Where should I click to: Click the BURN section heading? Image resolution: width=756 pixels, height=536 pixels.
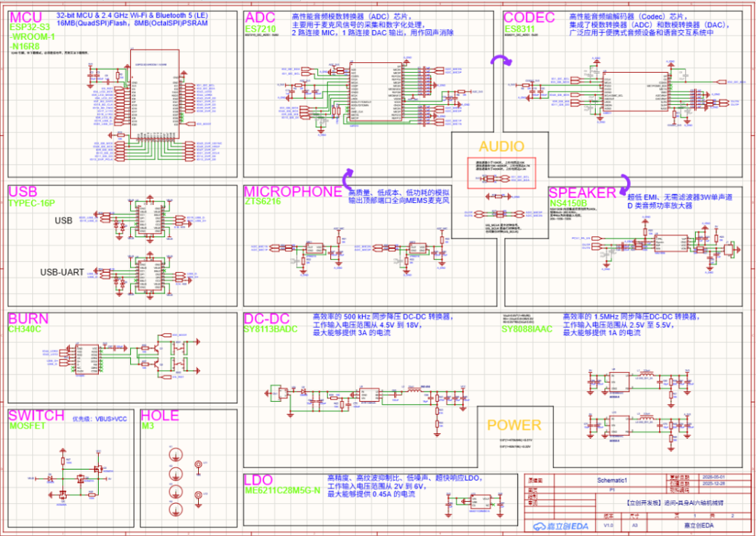29,318
